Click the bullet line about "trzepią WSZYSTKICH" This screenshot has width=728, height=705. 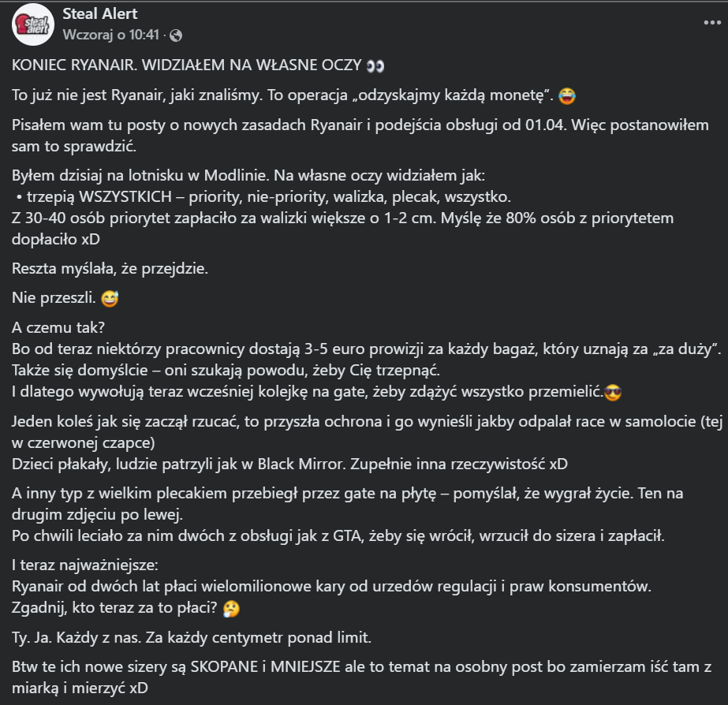263,197
